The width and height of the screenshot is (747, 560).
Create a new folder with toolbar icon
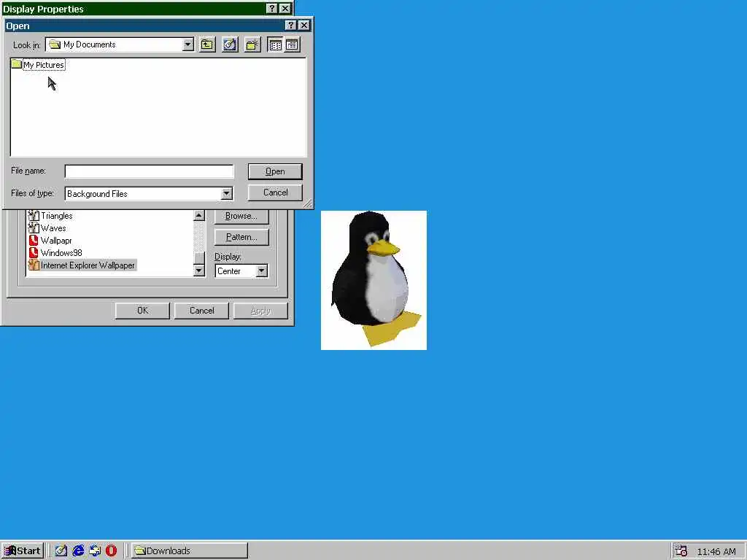(x=252, y=44)
